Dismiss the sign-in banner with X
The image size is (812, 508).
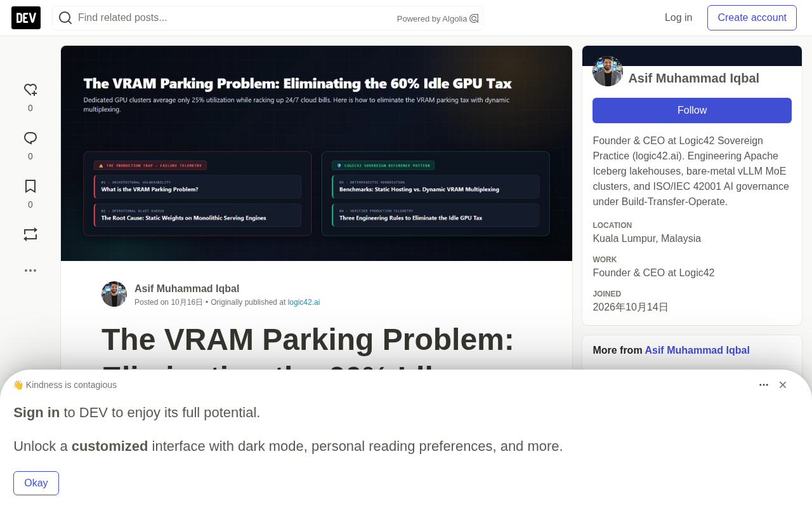pyautogui.click(x=783, y=385)
